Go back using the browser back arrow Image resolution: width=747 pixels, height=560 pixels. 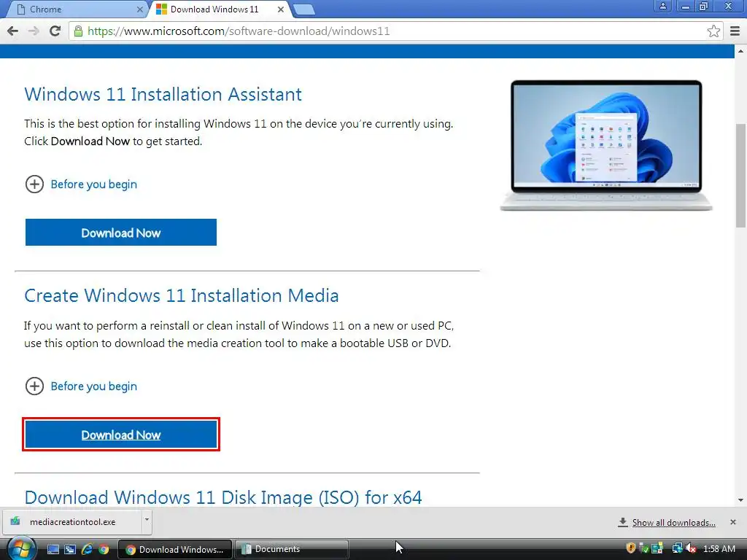pos(13,31)
